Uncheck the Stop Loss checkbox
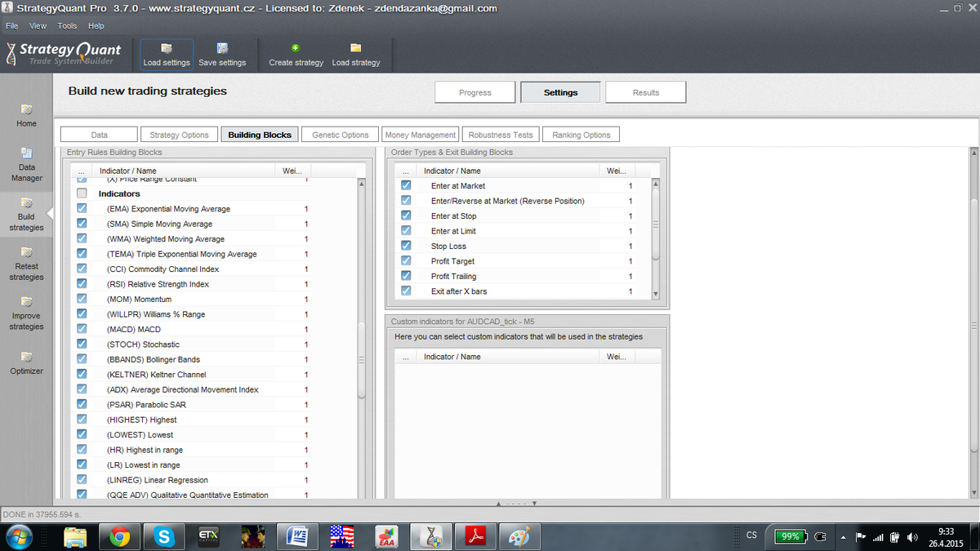Viewport: 980px width, 551px height. 406,246
